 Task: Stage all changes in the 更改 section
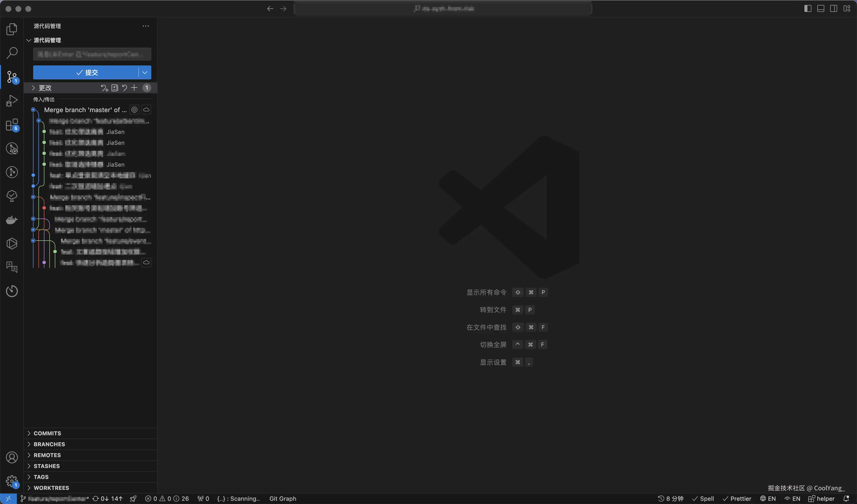(x=134, y=88)
